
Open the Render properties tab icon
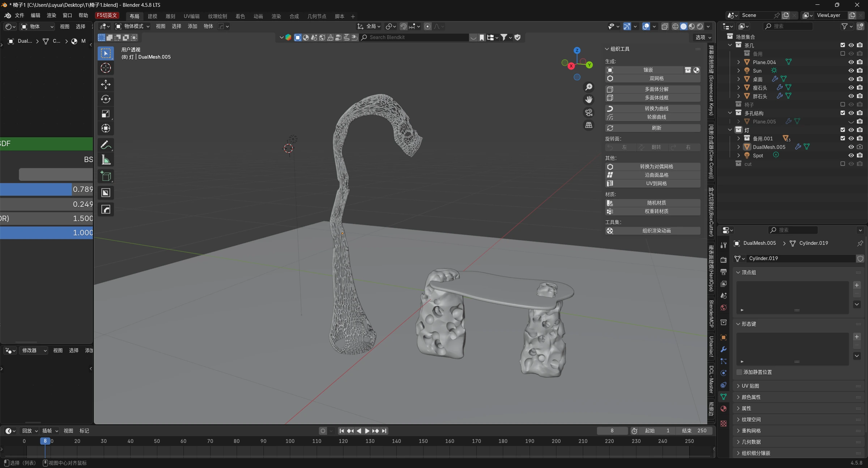point(723,260)
